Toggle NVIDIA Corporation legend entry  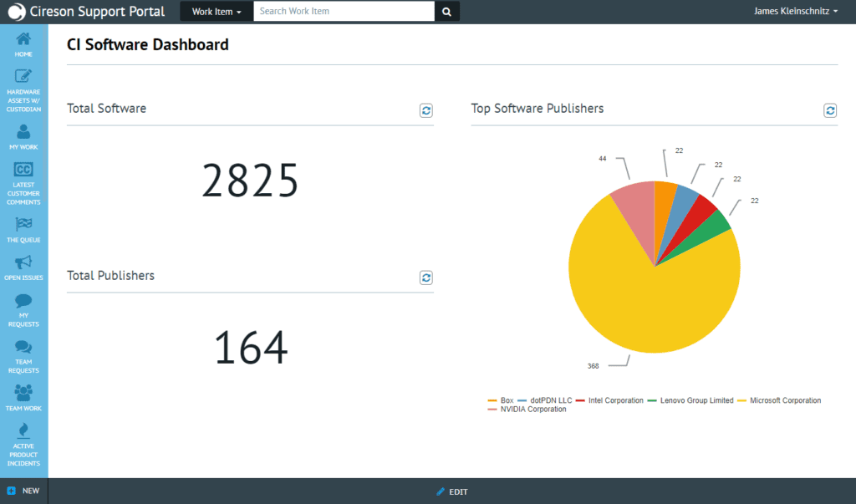pos(527,409)
